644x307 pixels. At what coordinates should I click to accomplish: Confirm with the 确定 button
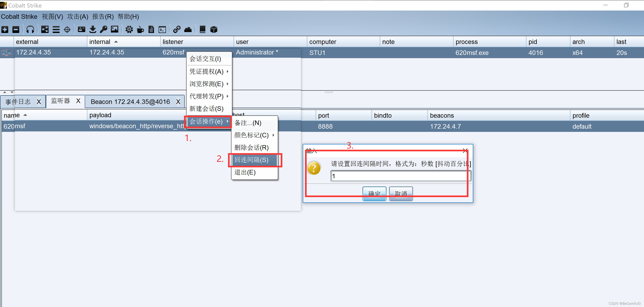coord(374,194)
